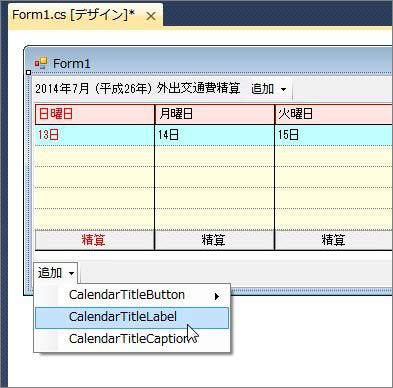
Task: Choose CalendarTitleLabel menu item
Action: tap(132, 317)
